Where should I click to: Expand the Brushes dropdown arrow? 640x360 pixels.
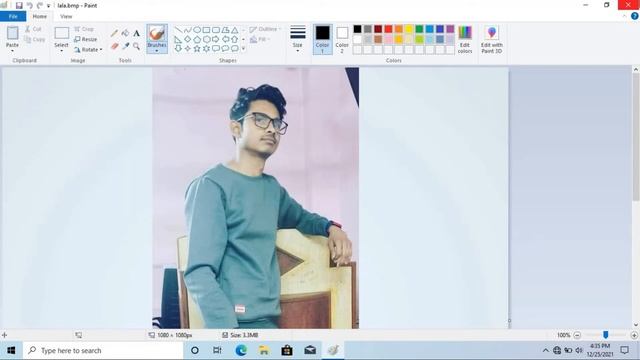point(157,51)
